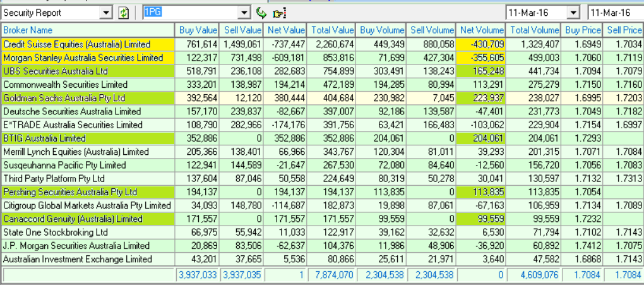Screen dimensions: 644x285
Task: Open the 11-Mar-16 start date dropdown
Action: pos(573,13)
